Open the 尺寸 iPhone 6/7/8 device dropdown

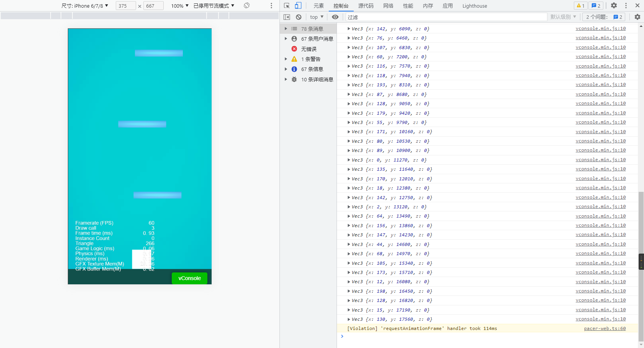pyautogui.click(x=85, y=6)
